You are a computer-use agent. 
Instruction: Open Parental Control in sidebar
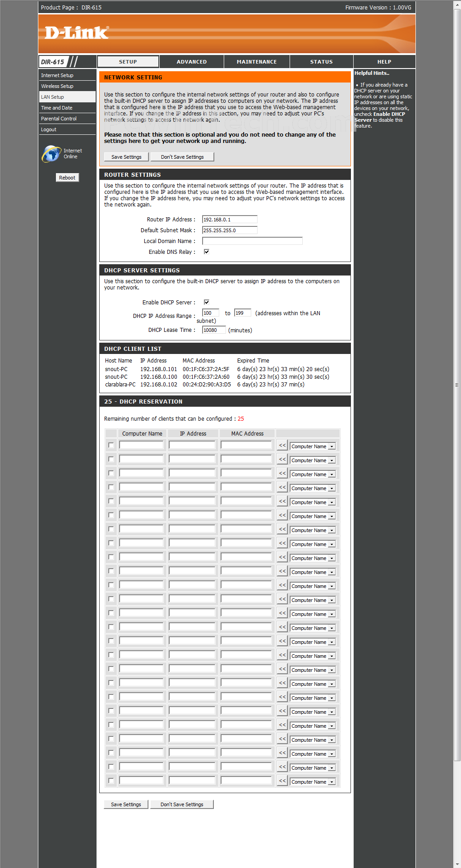click(x=67, y=119)
